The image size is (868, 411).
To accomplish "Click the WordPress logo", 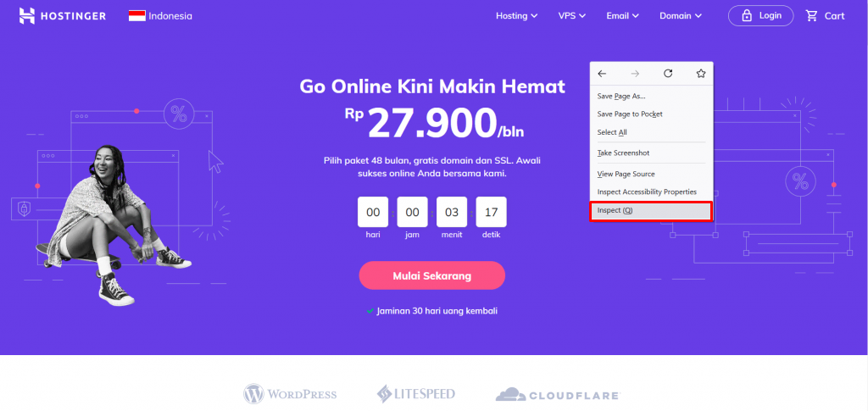I will [290, 394].
